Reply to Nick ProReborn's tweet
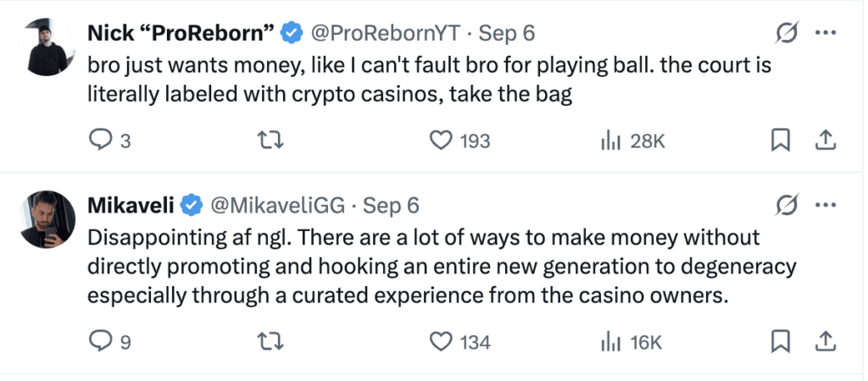Viewport: 868px width, 381px height. [x=101, y=141]
